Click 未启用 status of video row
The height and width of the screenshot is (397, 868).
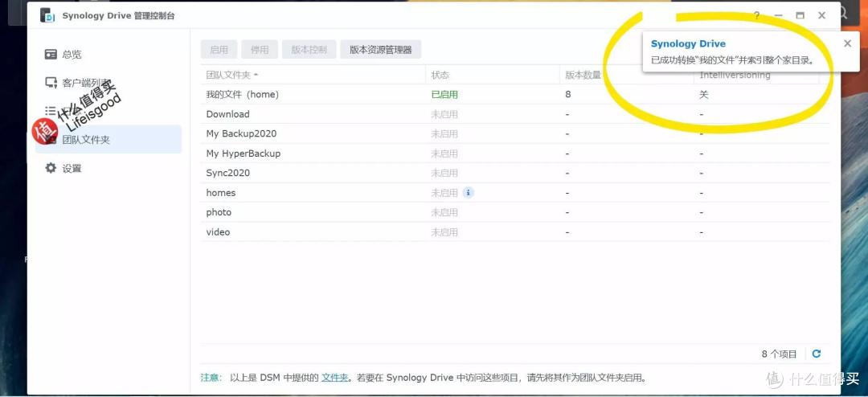pos(444,232)
